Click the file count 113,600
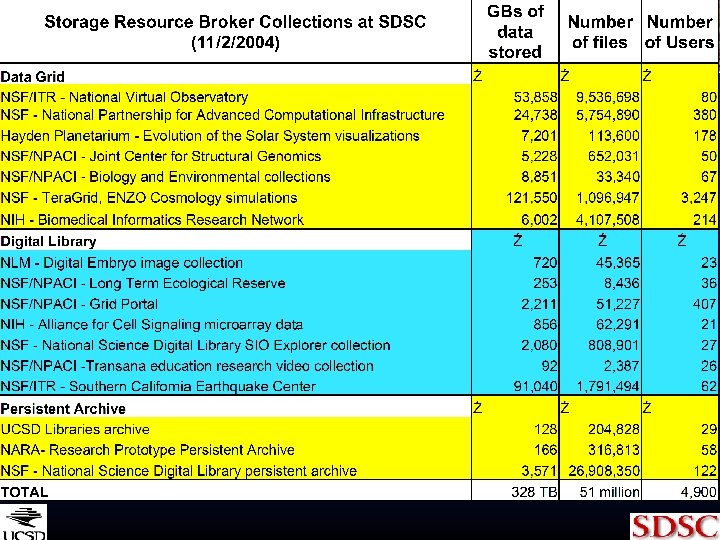The image size is (720, 540). coord(613,136)
